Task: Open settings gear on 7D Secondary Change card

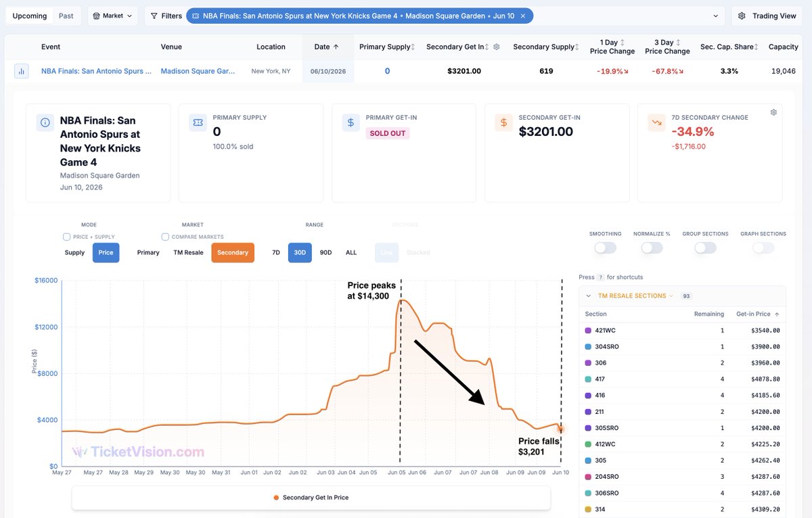Action: point(773,112)
